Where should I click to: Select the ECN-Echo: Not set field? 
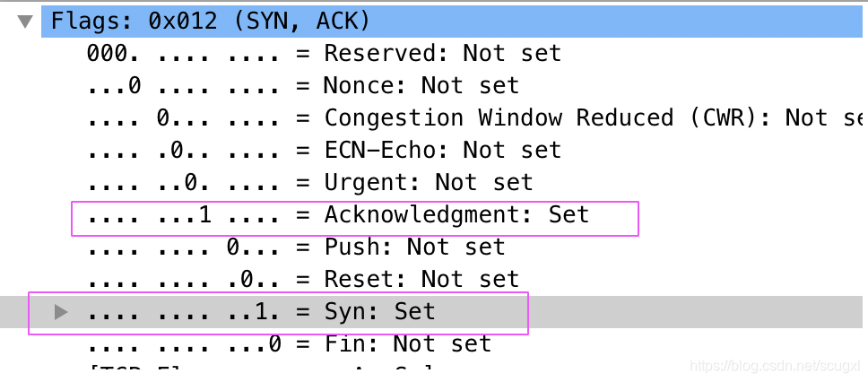324,150
